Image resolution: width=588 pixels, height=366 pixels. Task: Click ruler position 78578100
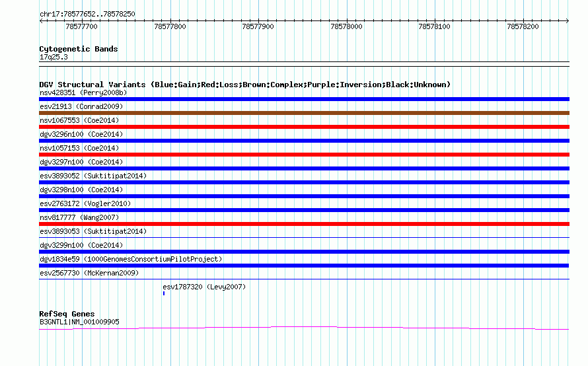pos(434,26)
